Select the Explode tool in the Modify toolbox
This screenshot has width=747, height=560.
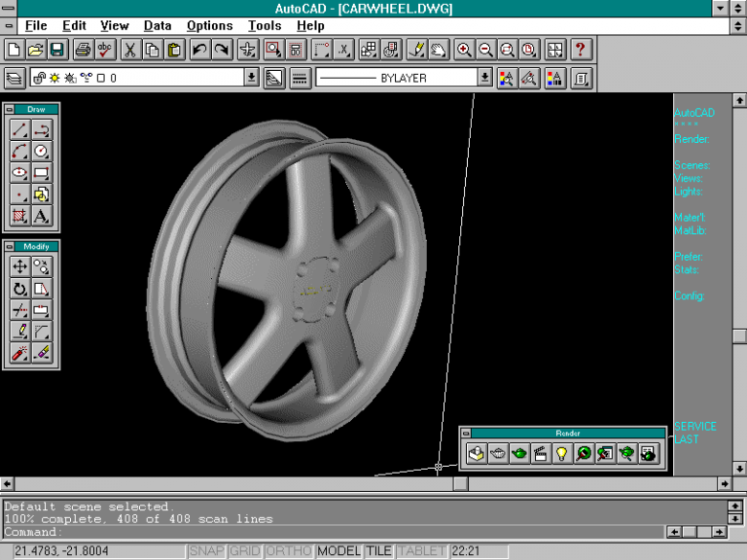pyautogui.click(x=20, y=353)
